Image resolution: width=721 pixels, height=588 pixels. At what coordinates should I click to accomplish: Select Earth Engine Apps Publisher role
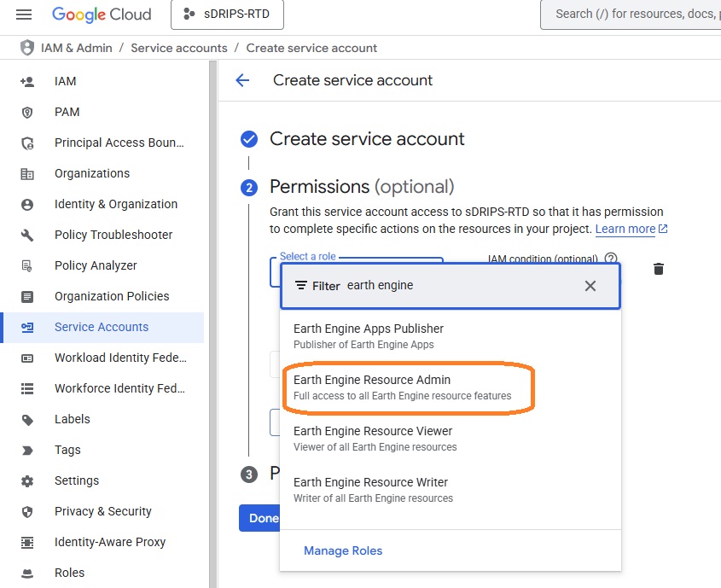(451, 336)
